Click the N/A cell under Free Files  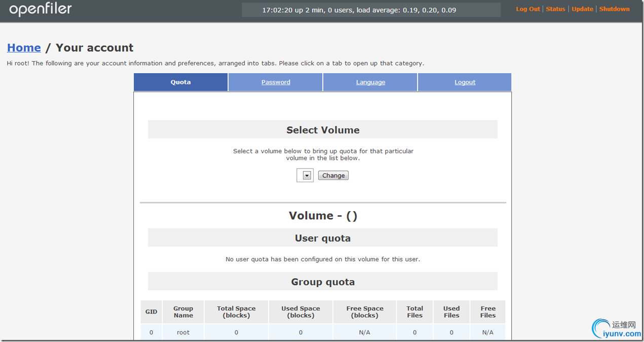coord(488,332)
